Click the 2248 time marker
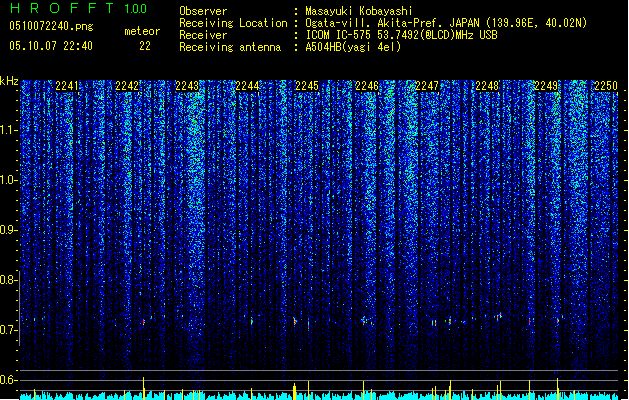This screenshot has height=400, width=629. [487, 86]
